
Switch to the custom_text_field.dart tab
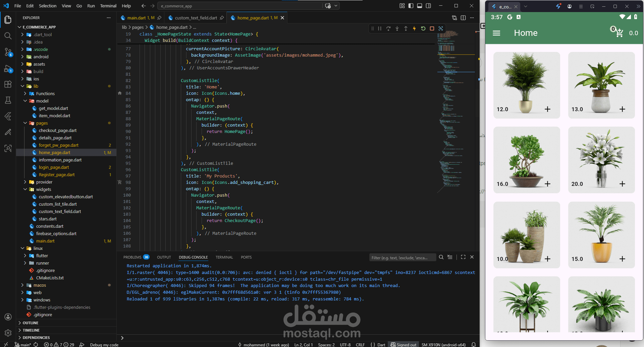pyautogui.click(x=196, y=18)
